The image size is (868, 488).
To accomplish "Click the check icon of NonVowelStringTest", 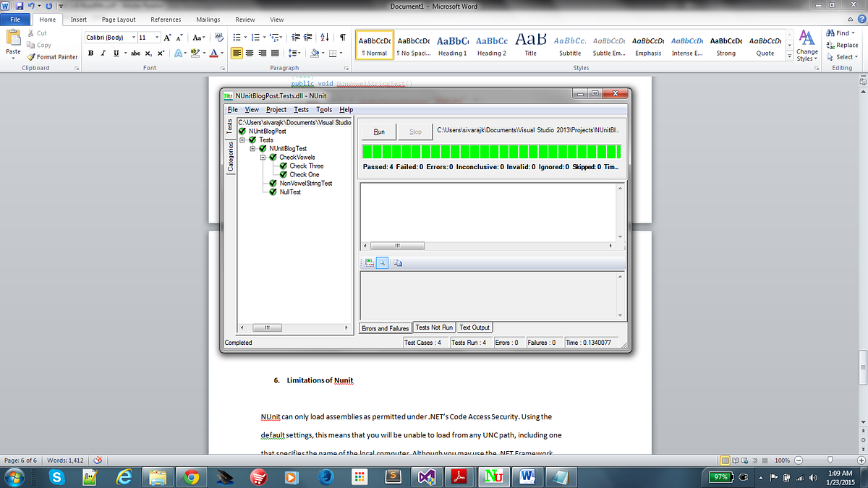I will coord(273,184).
